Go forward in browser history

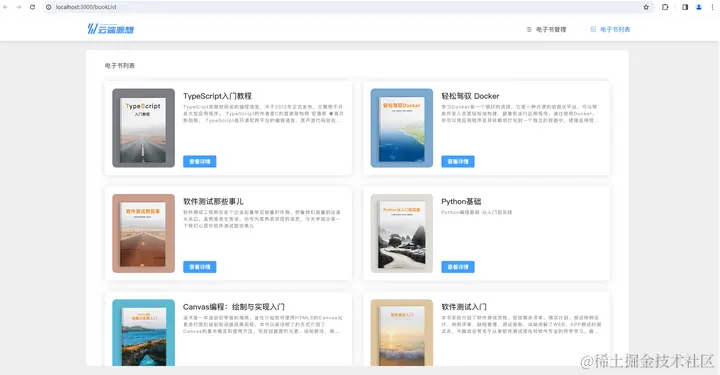click(x=19, y=7)
